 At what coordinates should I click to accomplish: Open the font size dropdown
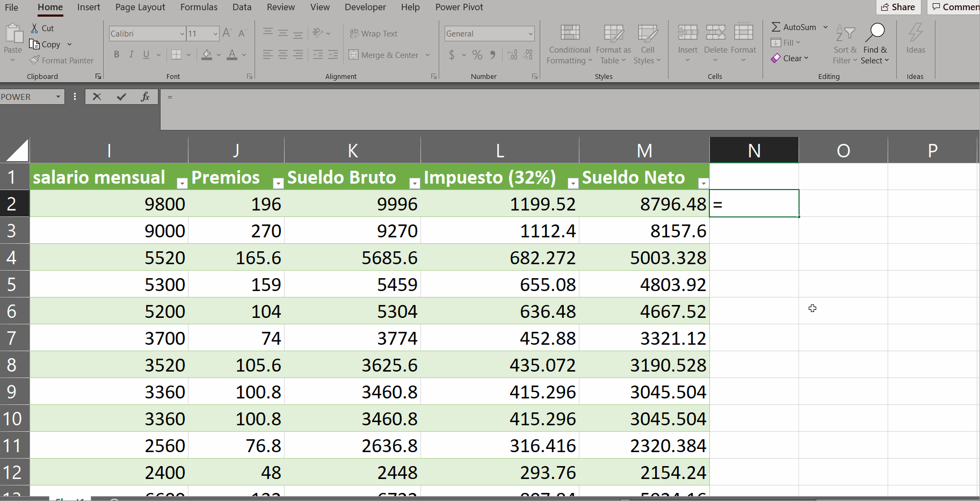tap(214, 33)
